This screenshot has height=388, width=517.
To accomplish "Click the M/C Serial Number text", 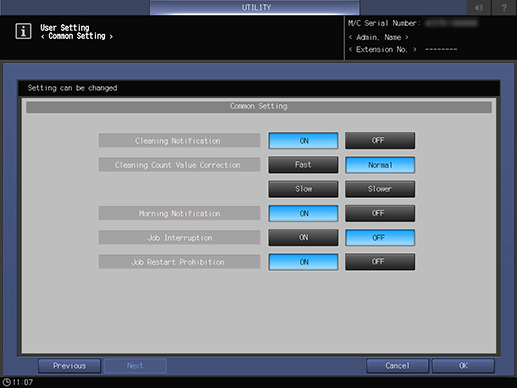I will 384,23.
